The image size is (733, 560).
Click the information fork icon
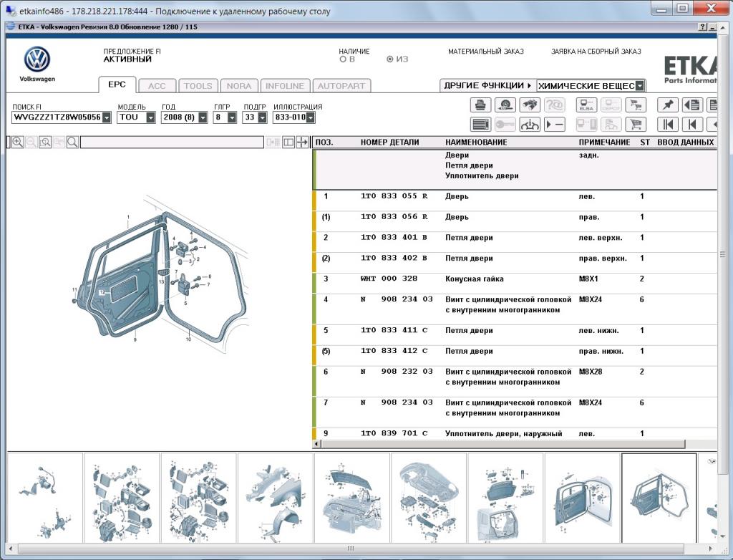pos(530,125)
